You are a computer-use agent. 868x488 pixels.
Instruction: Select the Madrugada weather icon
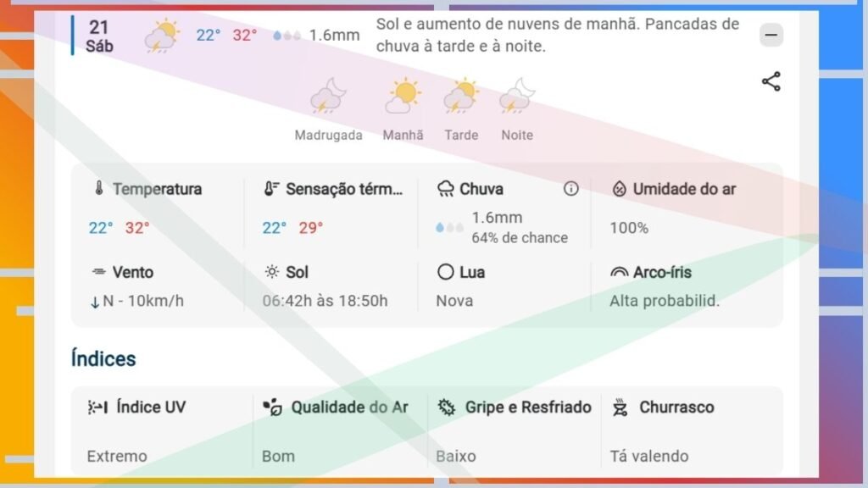click(x=328, y=97)
